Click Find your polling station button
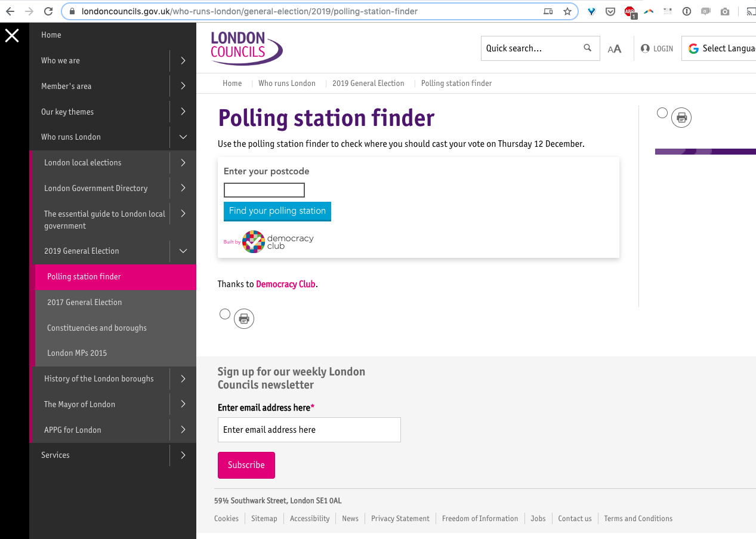The image size is (756, 539). point(277,211)
